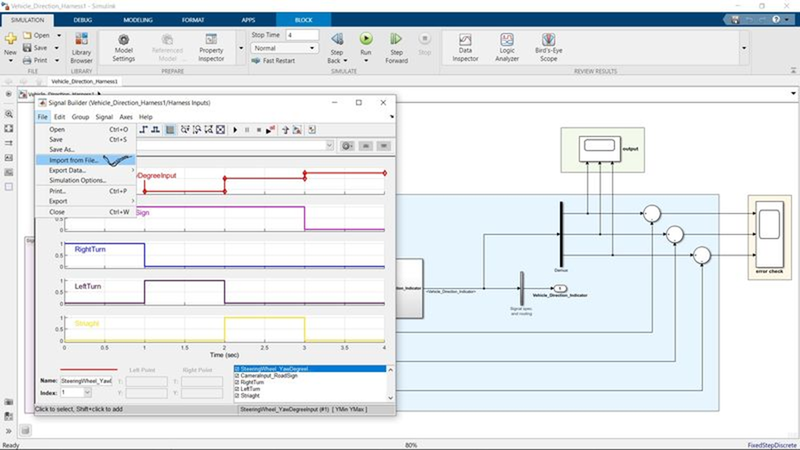Click the Simulink zoom icon in left palette
Screen dimensions: 800x450
coord(9,114)
